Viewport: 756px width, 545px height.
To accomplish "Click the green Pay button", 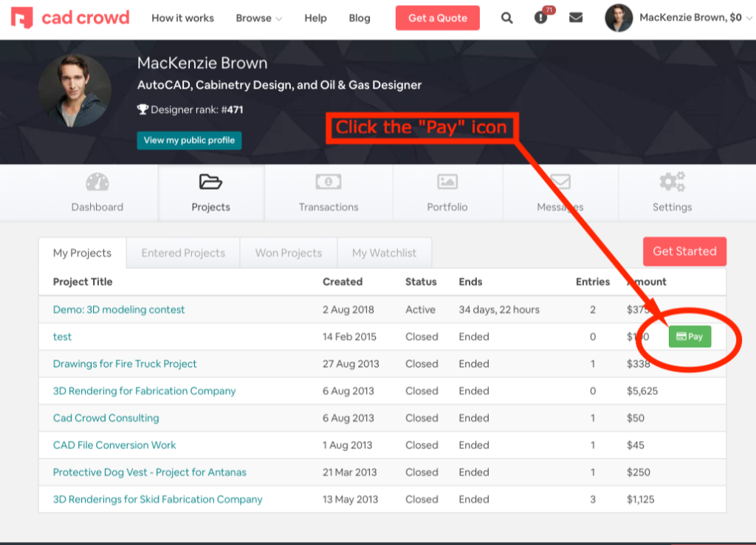I will pyautogui.click(x=690, y=336).
